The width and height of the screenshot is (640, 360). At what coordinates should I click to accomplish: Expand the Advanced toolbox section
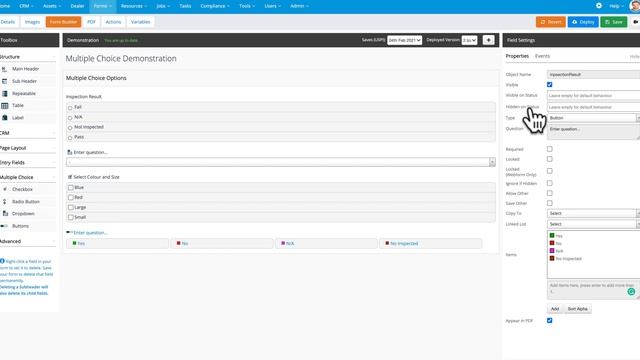[x=28, y=241]
